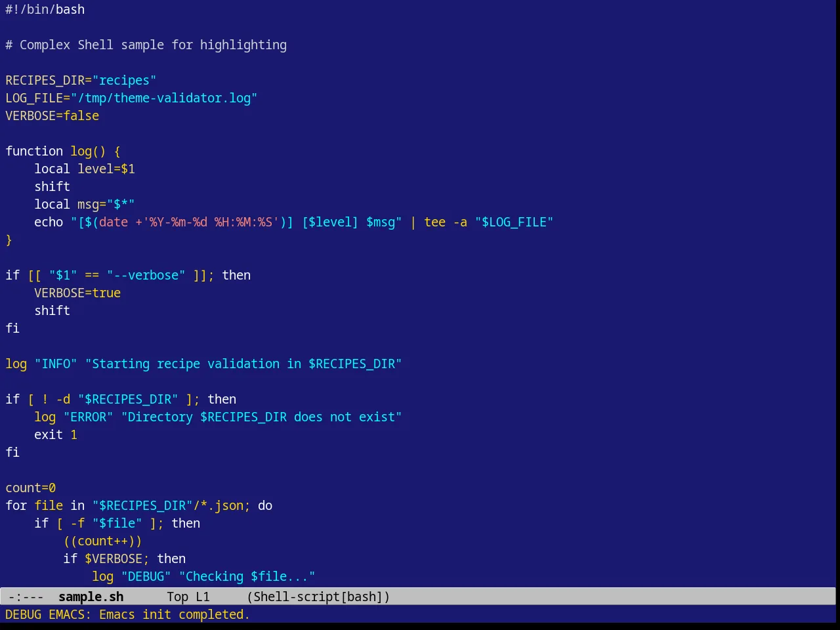
Task: Click the LOG_FILE="/tmp/theme-validator.log" line
Action: (131, 98)
